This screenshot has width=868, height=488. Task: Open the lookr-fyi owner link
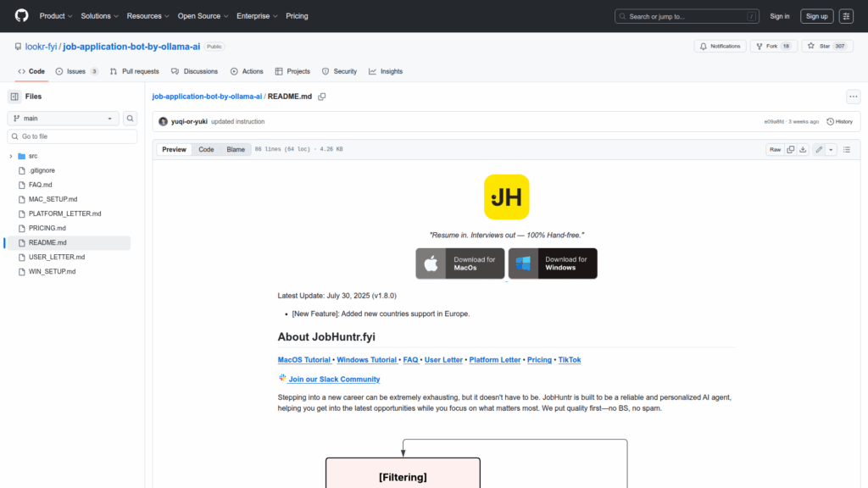tap(41, 47)
